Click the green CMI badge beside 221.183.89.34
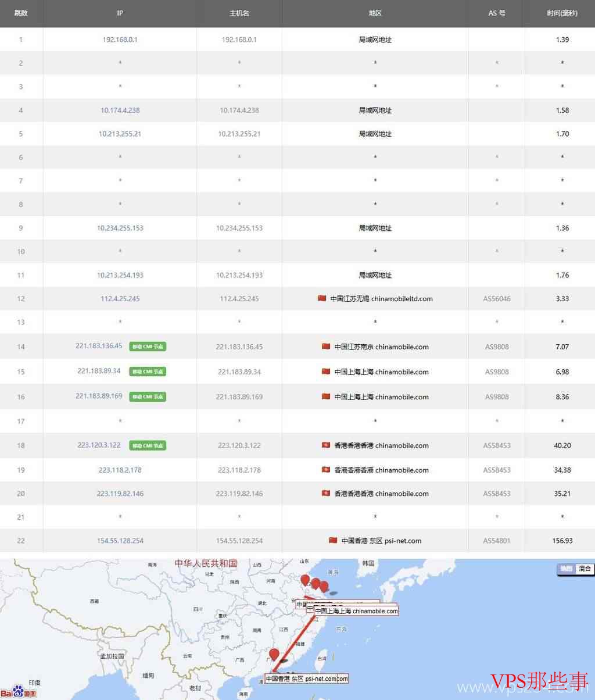Viewport: 595px width, 700px height. 148,372
